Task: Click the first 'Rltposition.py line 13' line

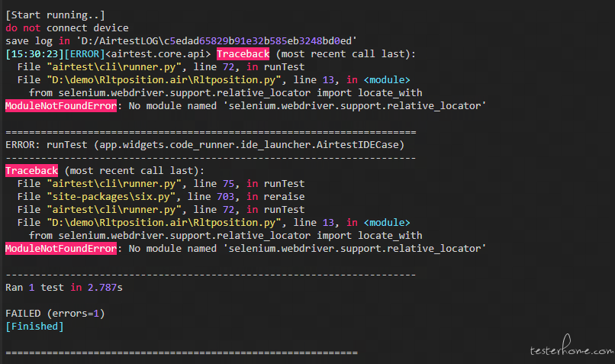Action: point(214,80)
